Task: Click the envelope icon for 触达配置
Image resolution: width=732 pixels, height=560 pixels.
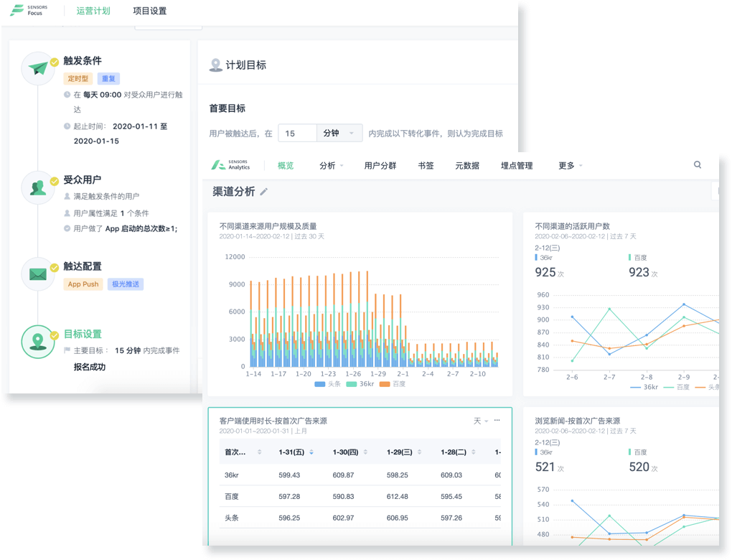Action: coord(37,274)
